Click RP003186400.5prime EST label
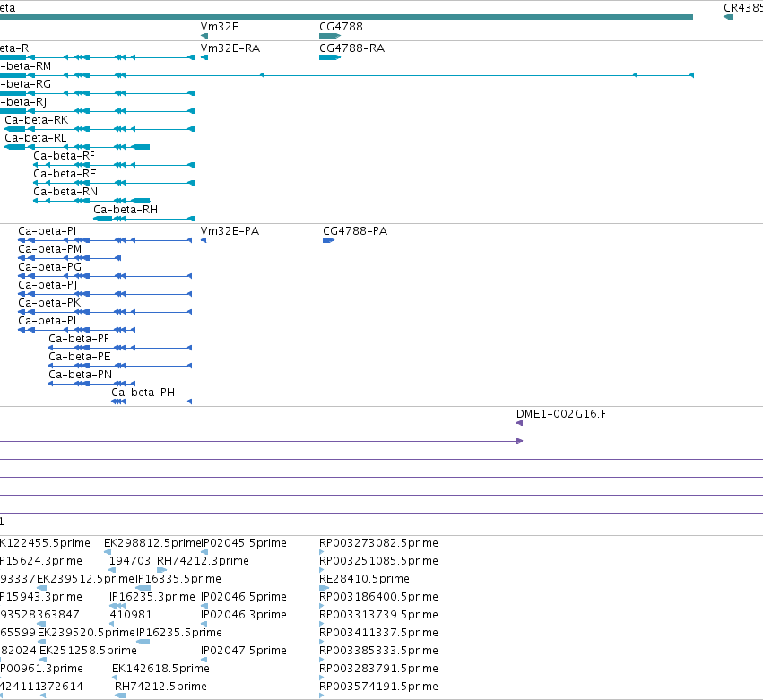This screenshot has width=763, height=700. [x=378, y=597]
